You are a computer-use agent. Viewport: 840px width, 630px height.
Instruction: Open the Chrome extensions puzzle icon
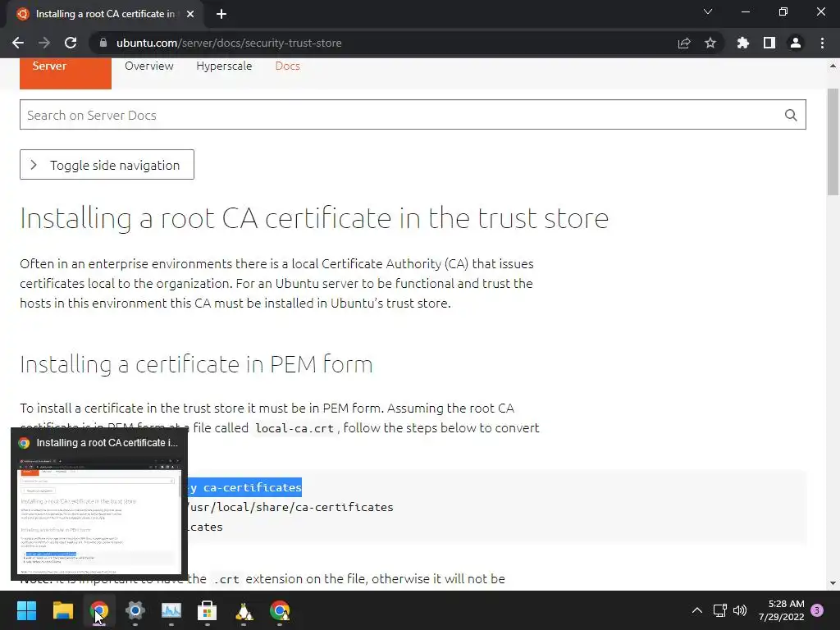click(x=743, y=43)
